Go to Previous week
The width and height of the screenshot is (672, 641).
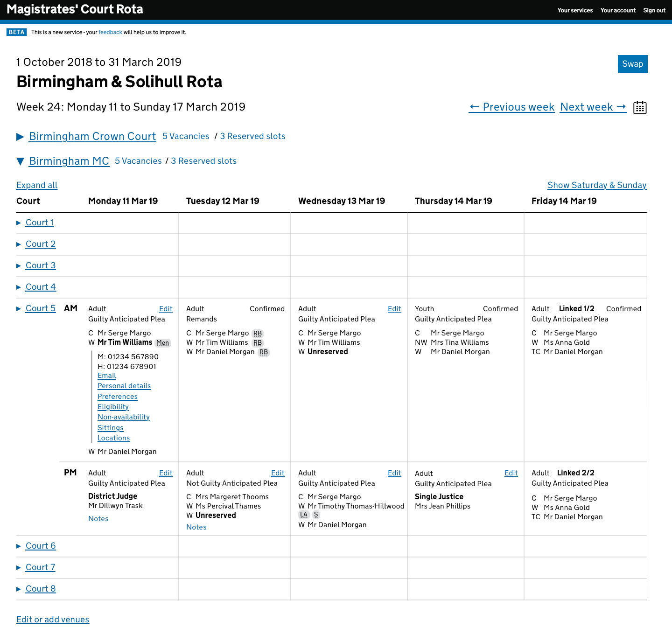coord(511,107)
